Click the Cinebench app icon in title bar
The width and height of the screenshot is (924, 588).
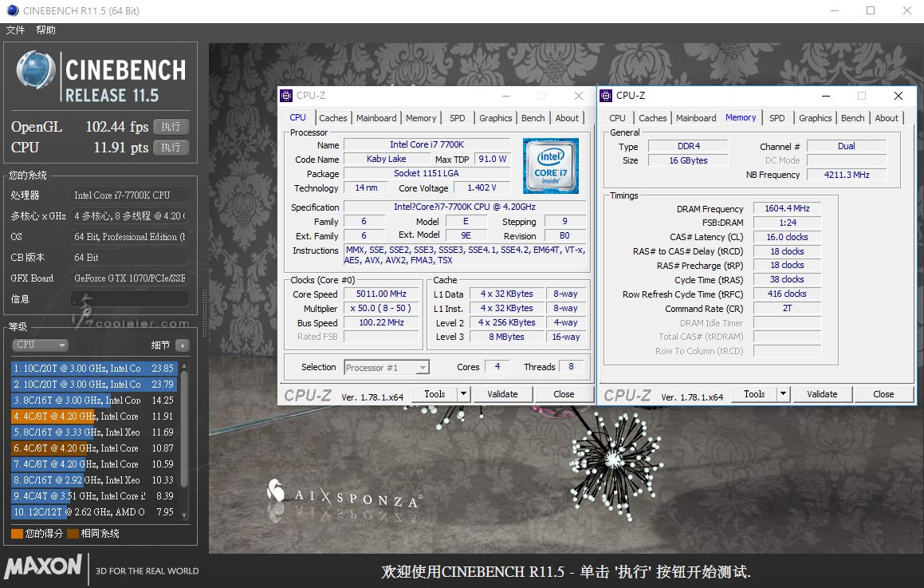13,10
